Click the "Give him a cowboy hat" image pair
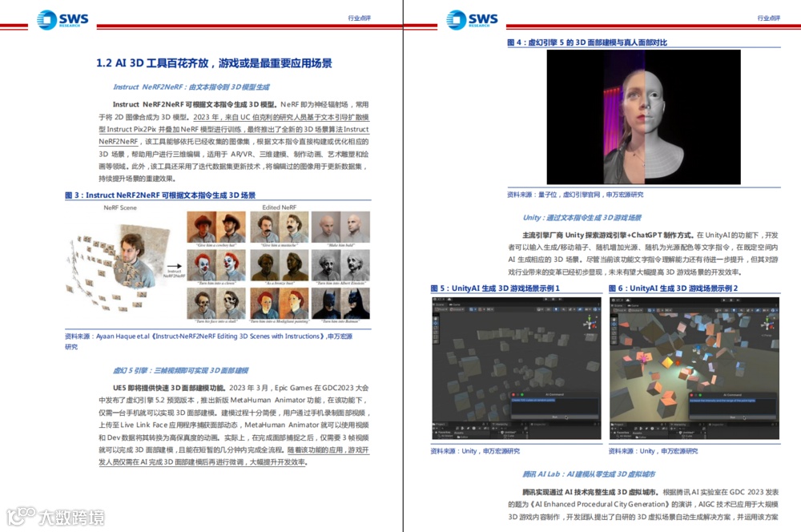Image resolution: width=801 pixels, height=532 pixels. (216, 228)
